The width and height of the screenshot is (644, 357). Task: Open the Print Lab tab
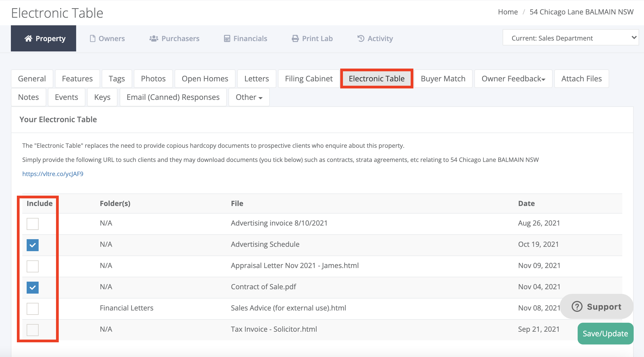312,39
